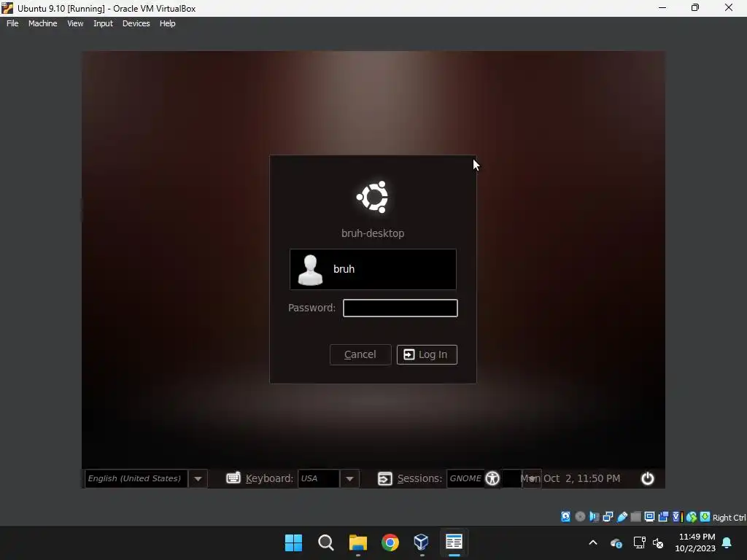Click the USB devices indicator icon
Viewport: 747px width, 560px height.
point(622,517)
